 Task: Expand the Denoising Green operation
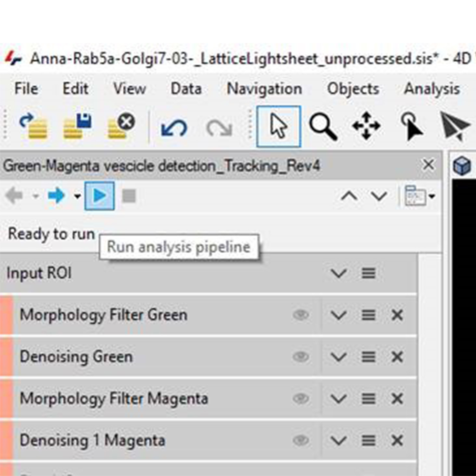coord(339,357)
